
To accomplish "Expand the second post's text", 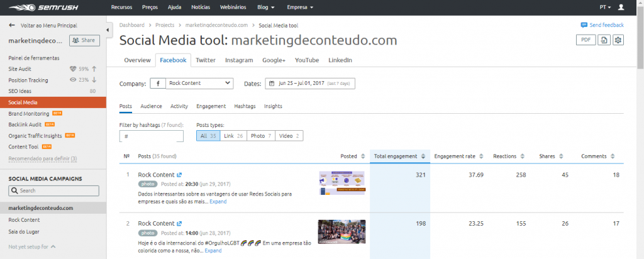I will (213, 250).
